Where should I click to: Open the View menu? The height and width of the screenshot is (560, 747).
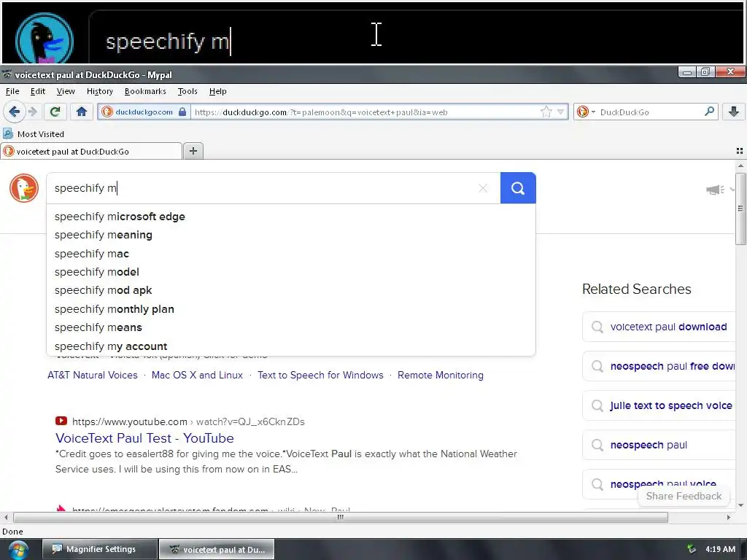click(66, 91)
